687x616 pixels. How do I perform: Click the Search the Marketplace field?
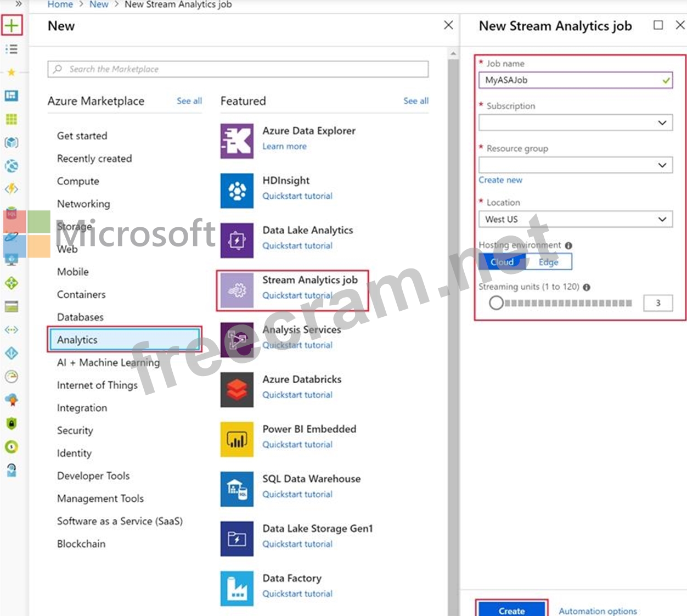click(238, 69)
